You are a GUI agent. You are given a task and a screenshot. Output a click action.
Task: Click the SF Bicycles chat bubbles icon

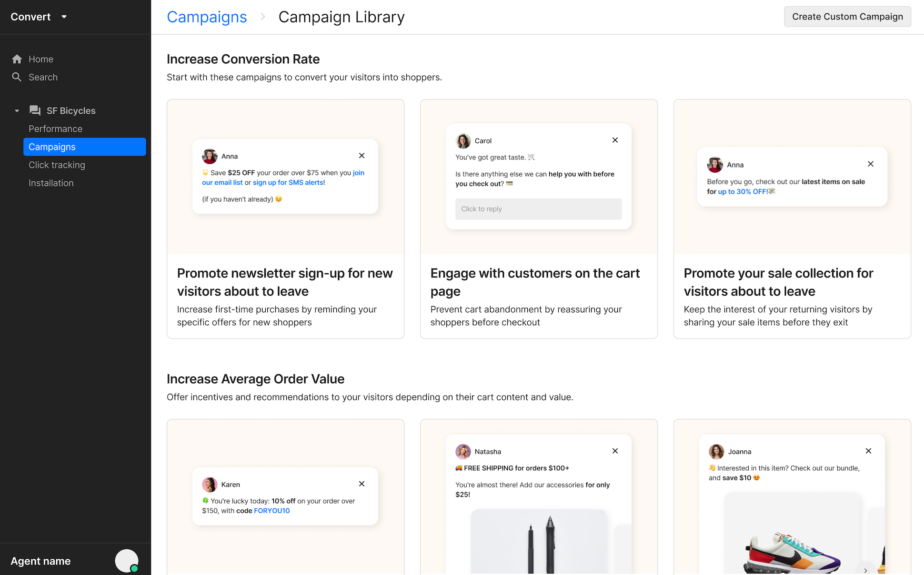(x=35, y=110)
